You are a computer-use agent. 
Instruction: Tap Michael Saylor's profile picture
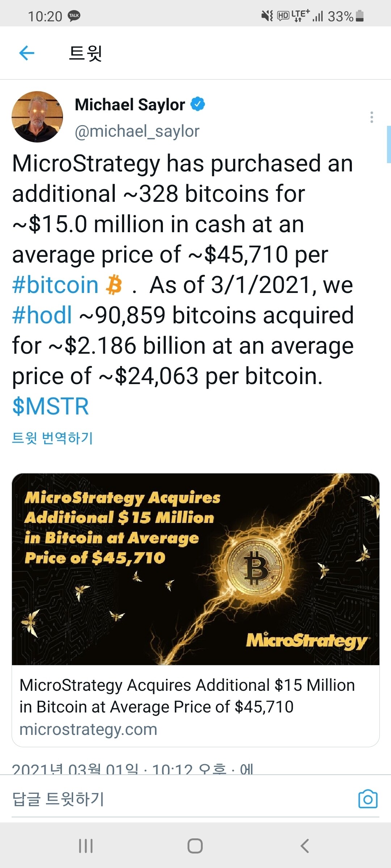tap(37, 117)
